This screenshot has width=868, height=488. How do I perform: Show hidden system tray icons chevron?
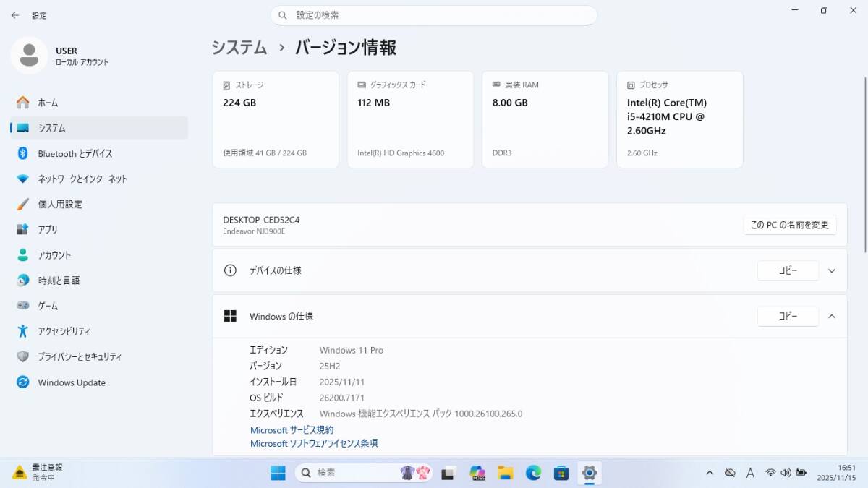point(709,473)
